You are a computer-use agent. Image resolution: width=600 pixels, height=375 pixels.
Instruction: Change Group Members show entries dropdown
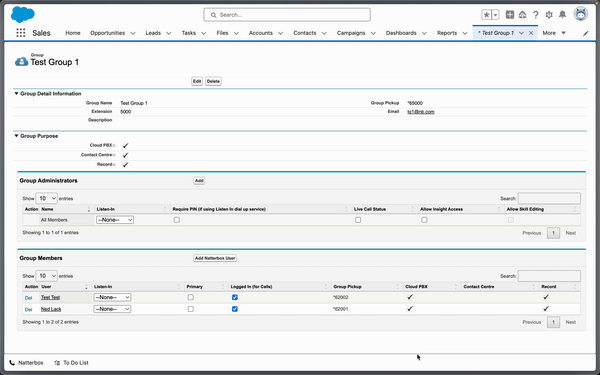click(x=46, y=276)
